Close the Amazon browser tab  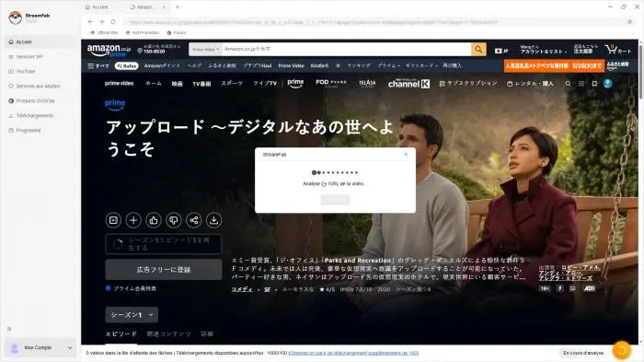point(164,7)
